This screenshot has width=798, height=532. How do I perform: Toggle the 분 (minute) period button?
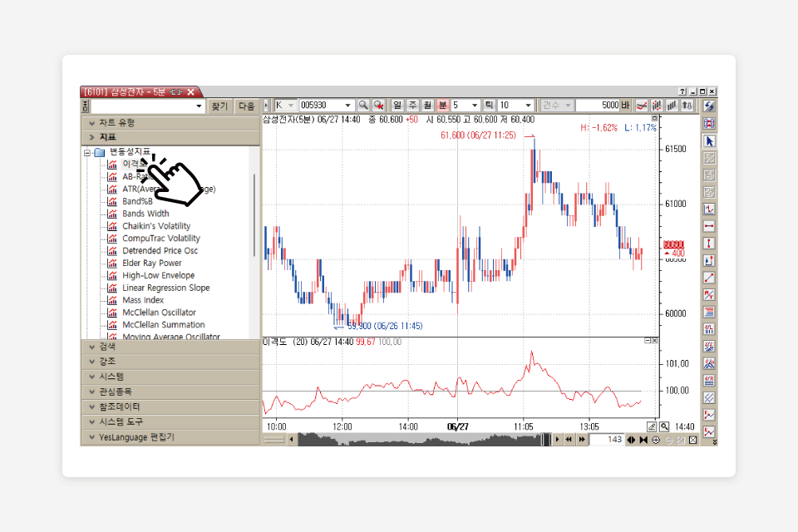click(x=442, y=106)
